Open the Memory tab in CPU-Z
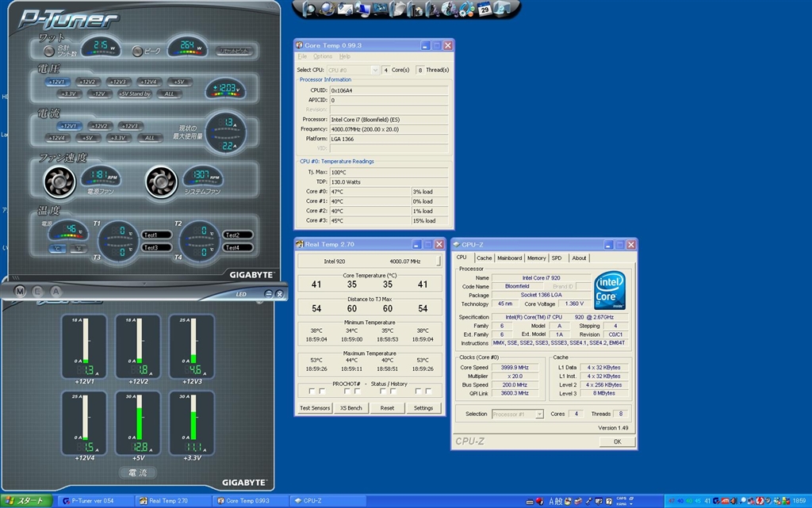Screen dimensions: 812x508 pyautogui.click(x=536, y=258)
